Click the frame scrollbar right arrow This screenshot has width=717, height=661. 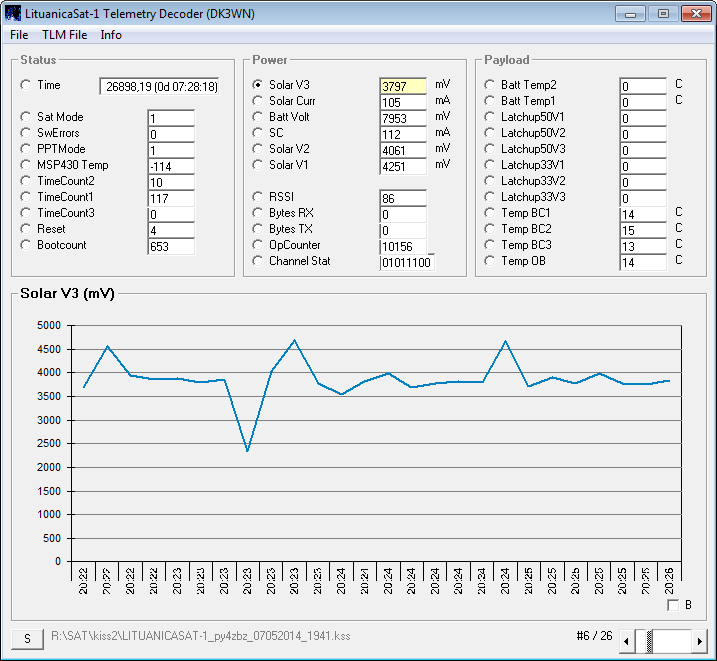pos(699,641)
